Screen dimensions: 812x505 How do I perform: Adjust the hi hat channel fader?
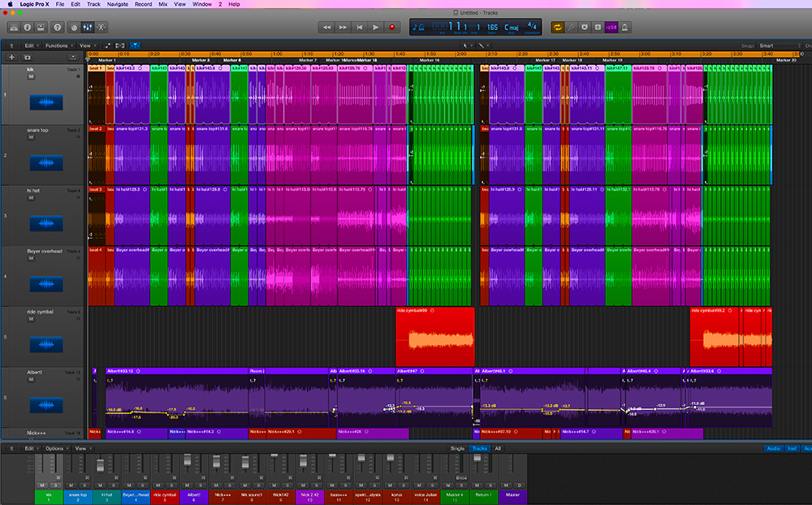point(101,467)
